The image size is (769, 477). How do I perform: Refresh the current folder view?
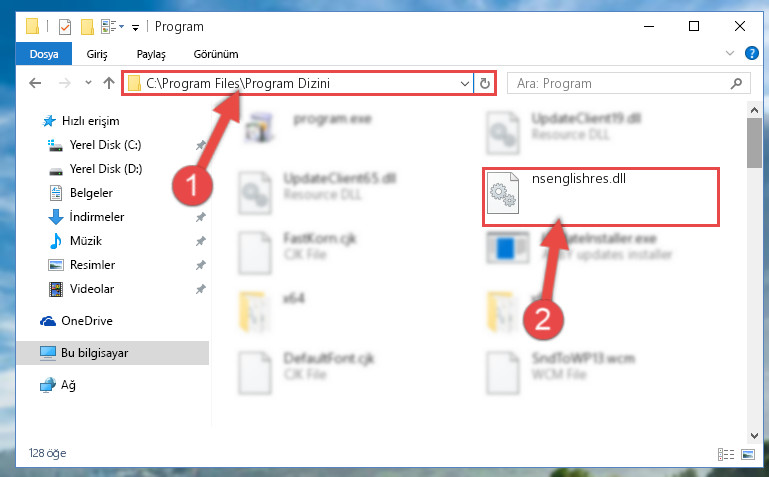tap(485, 83)
